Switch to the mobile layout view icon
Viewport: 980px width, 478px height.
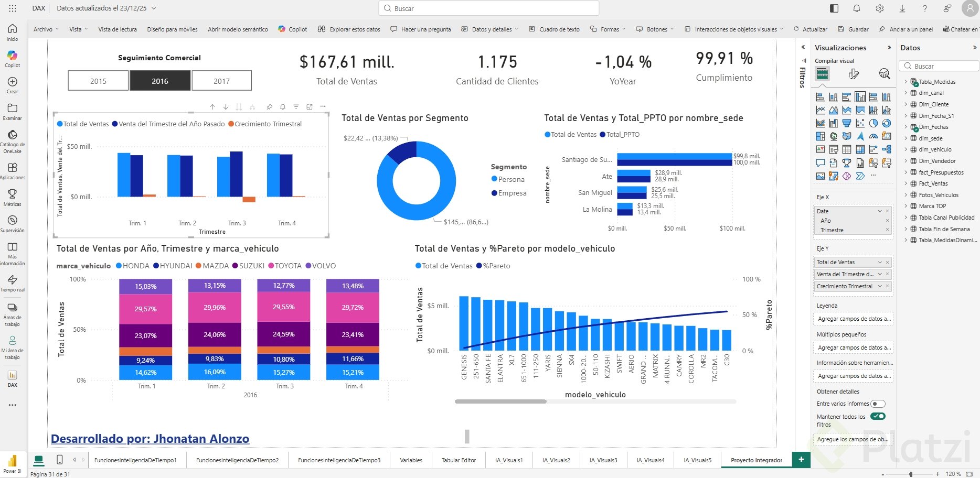59,460
